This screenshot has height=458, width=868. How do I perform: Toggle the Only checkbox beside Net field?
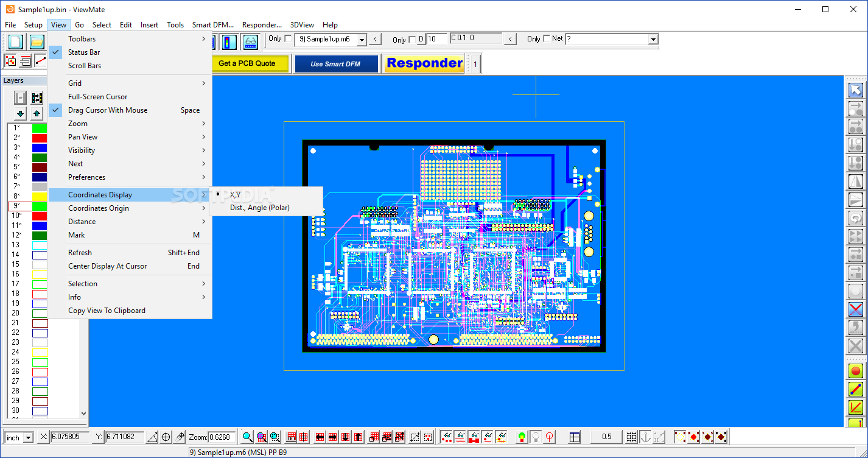(x=547, y=38)
